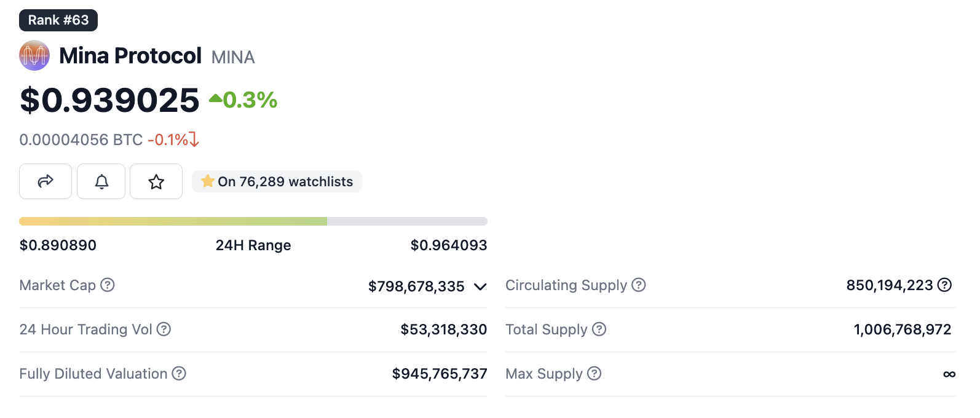Expand the Market Cap chevron dropdown
The height and width of the screenshot is (418, 980).
tap(481, 286)
